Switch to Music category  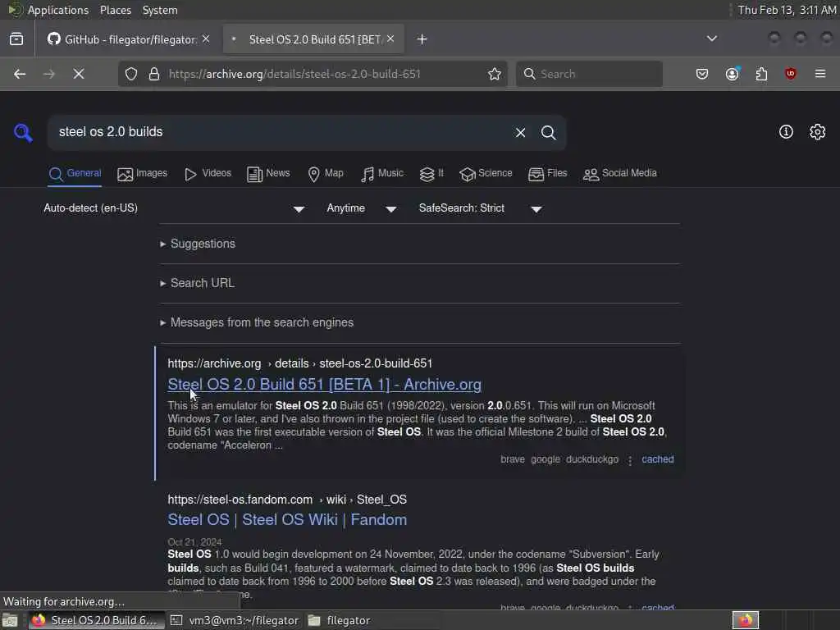(382, 174)
